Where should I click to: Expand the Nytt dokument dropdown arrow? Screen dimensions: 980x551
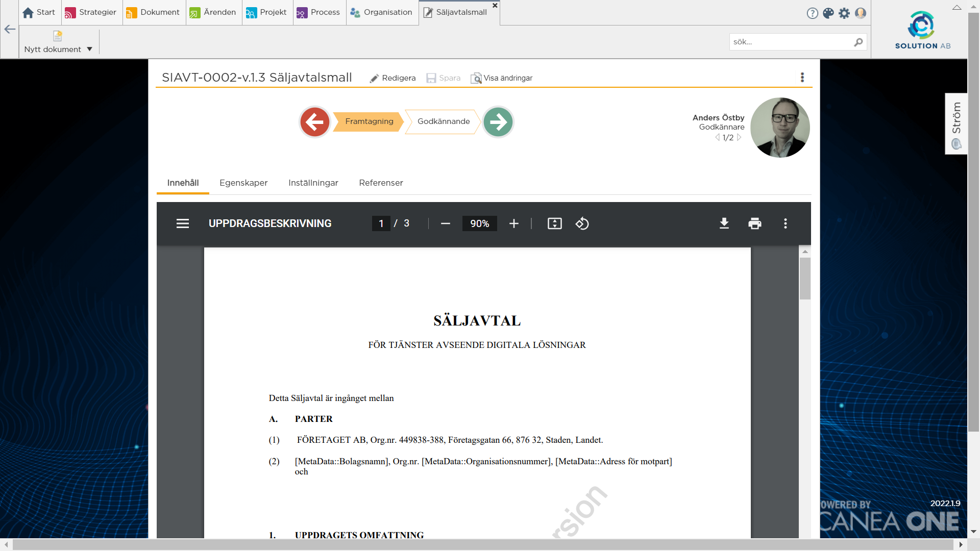click(89, 49)
